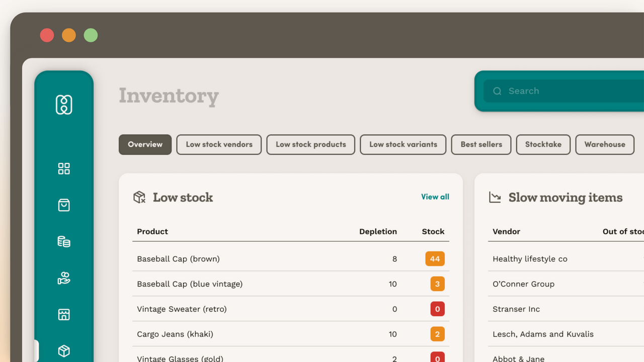This screenshot has height=362, width=644.
Task: Open the Stocktake tab
Action: tap(543, 144)
